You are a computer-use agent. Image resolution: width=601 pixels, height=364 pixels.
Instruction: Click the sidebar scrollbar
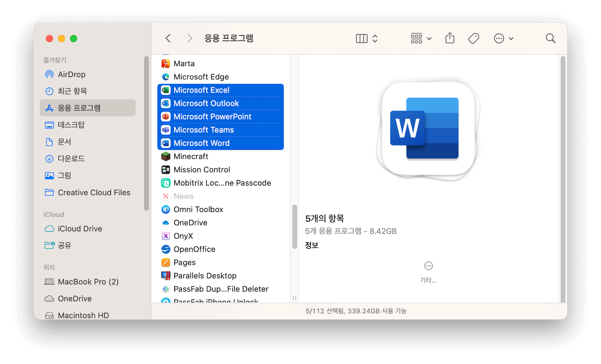[146, 133]
